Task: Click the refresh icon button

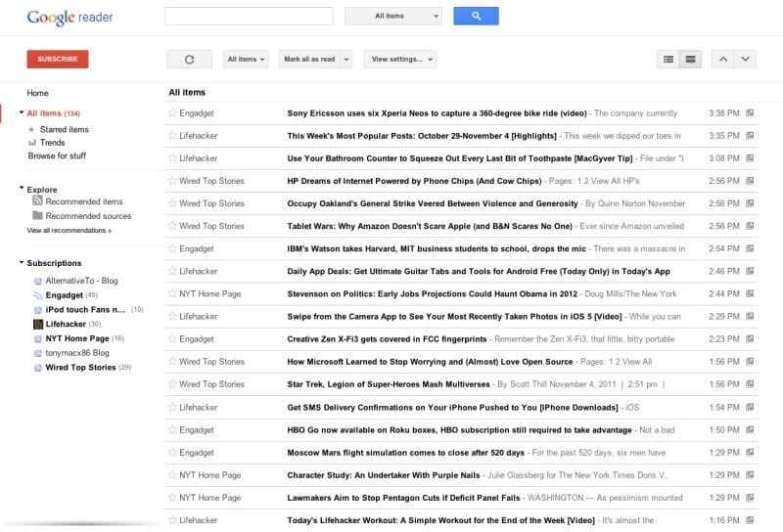Action: tap(189, 60)
